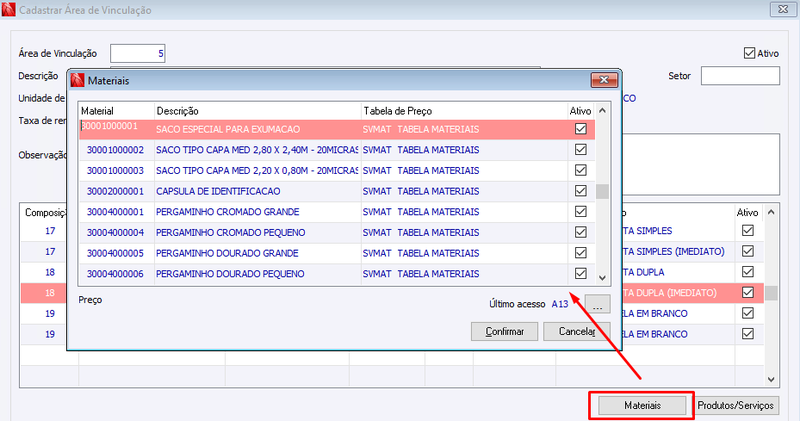Toggle Ativo for material 30001000003

pyautogui.click(x=581, y=170)
